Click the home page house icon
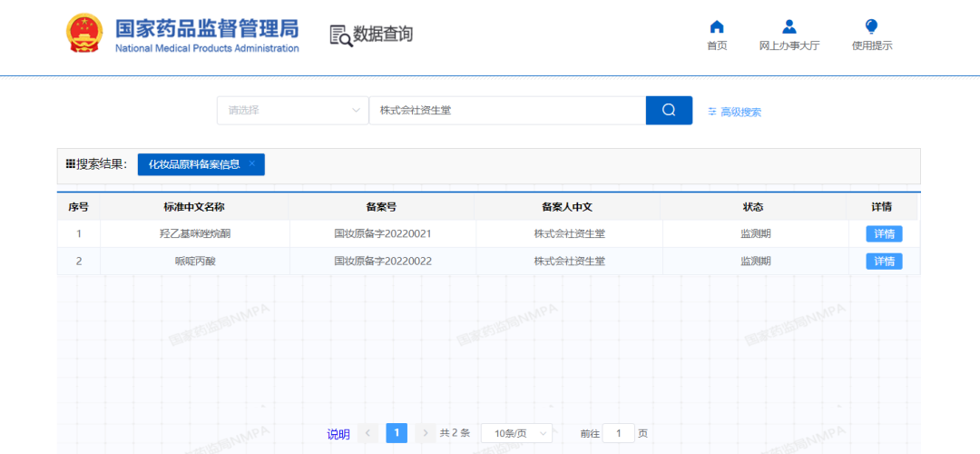 (717, 27)
